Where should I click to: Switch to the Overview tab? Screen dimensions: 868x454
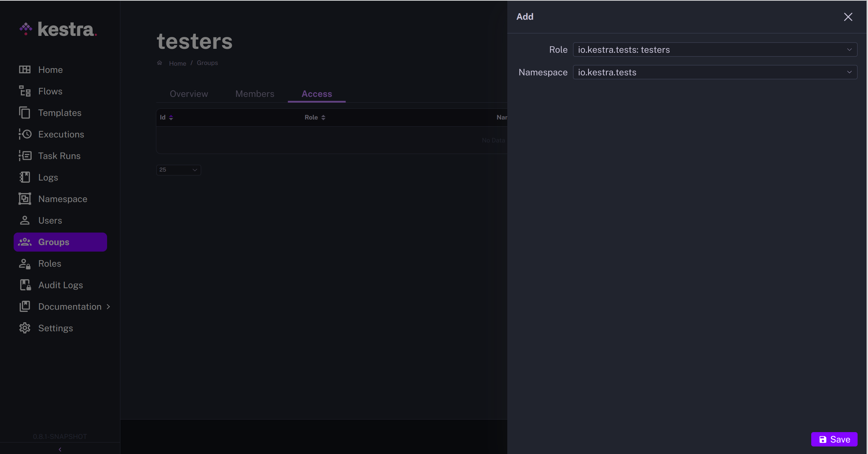(189, 94)
